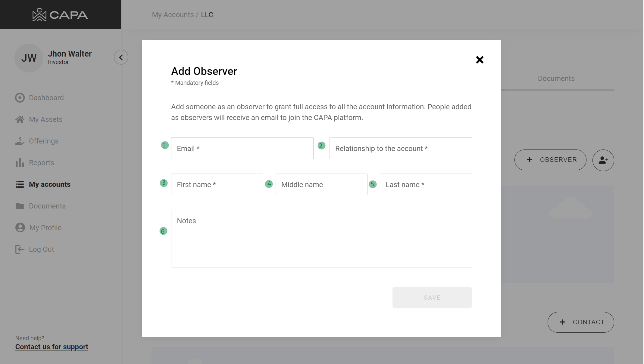Select My accounts in sidebar
644x364 pixels.
(49, 184)
